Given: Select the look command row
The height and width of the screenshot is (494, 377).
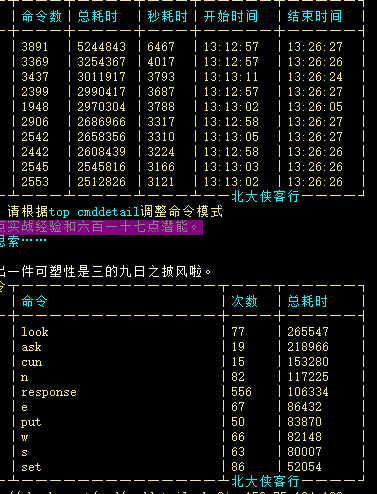Looking at the screenshot, I should [188, 332].
